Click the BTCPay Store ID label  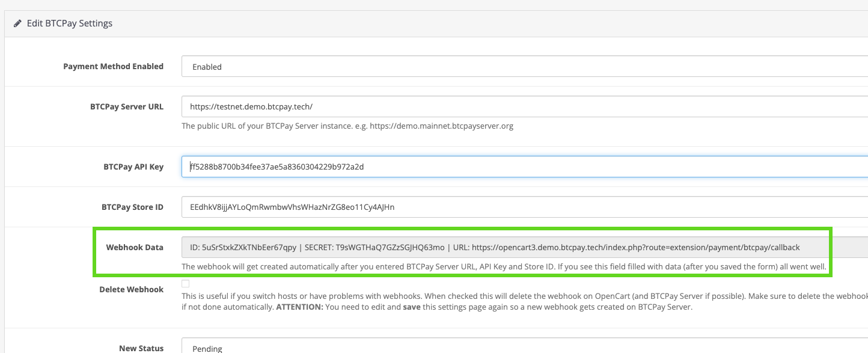pos(132,207)
